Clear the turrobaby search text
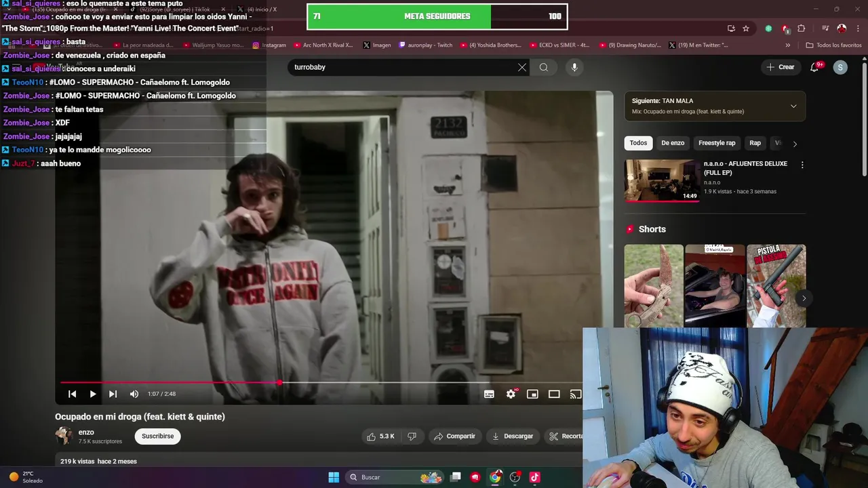868x488 pixels. click(x=522, y=67)
